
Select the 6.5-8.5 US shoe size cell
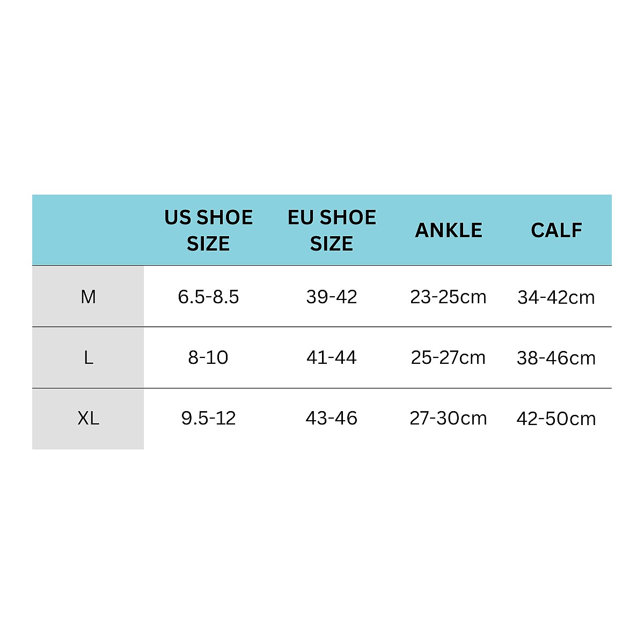(x=208, y=297)
